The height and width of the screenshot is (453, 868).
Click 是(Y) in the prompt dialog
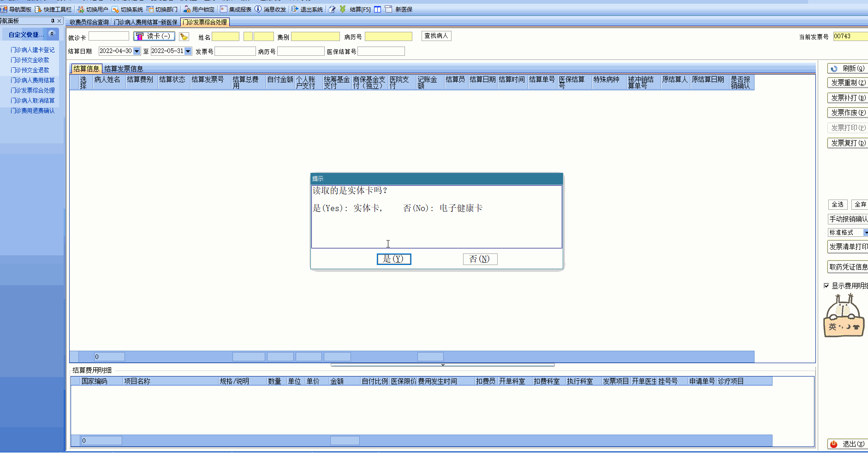tap(394, 259)
